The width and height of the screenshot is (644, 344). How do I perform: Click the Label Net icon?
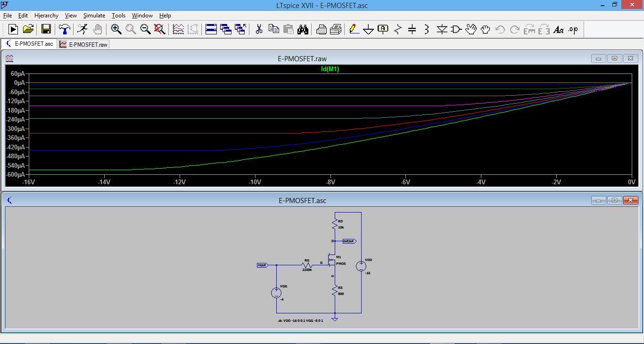click(383, 30)
